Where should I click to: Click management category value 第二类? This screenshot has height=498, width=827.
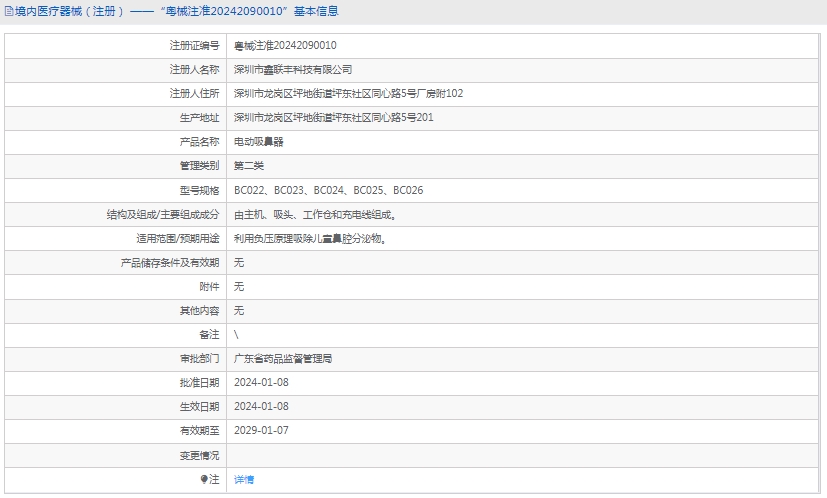coord(248,166)
